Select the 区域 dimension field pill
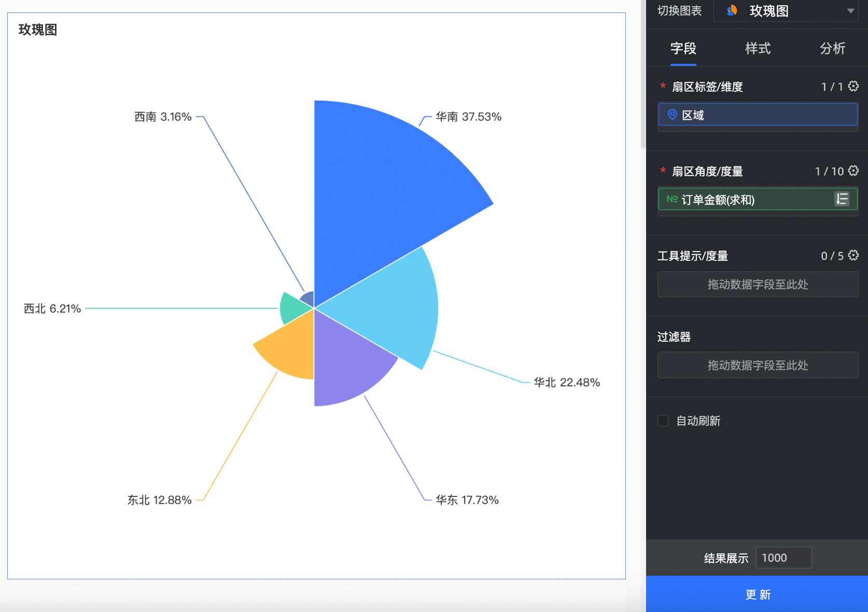868x612 pixels. [758, 115]
